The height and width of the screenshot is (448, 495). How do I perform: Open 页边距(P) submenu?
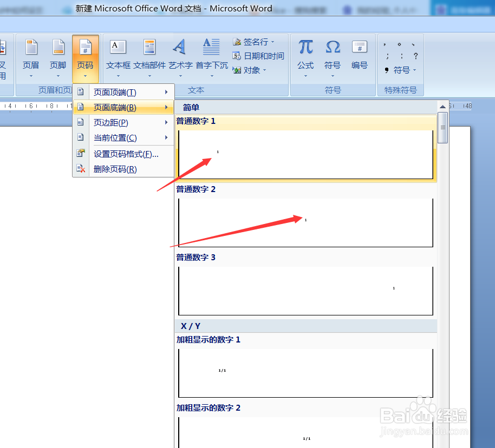pos(123,122)
